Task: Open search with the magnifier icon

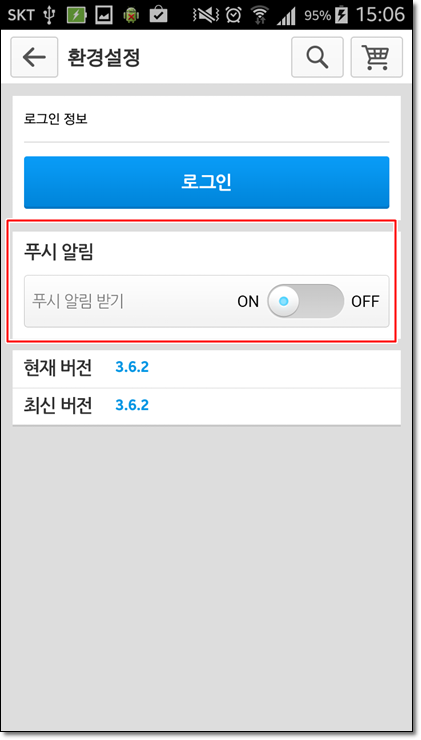Action: click(x=317, y=57)
